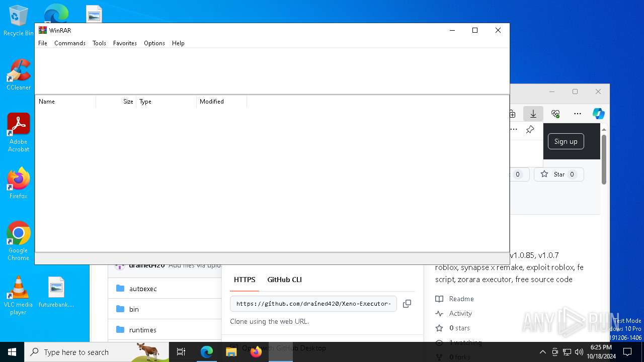Star the GitHub repository
Screen dimensions: 644x362
[558, 174]
